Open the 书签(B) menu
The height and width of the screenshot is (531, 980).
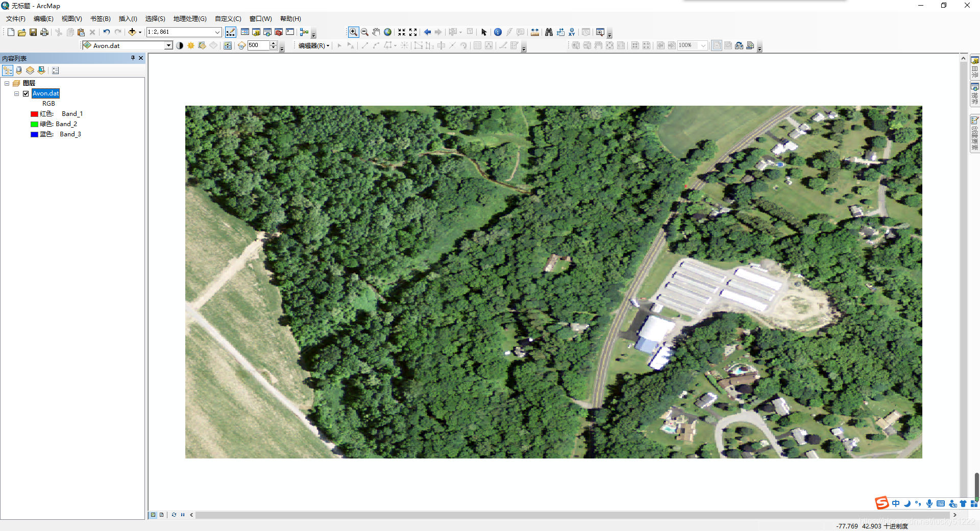[101, 19]
